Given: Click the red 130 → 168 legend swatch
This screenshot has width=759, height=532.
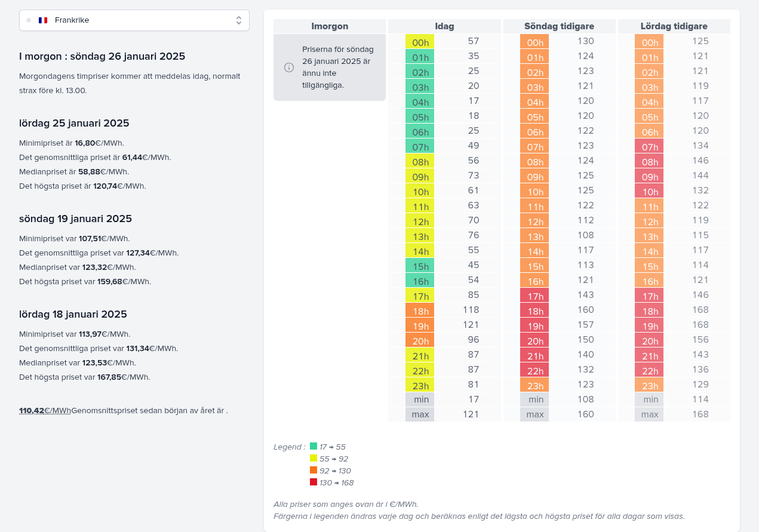Looking at the screenshot, I should tap(314, 482).
